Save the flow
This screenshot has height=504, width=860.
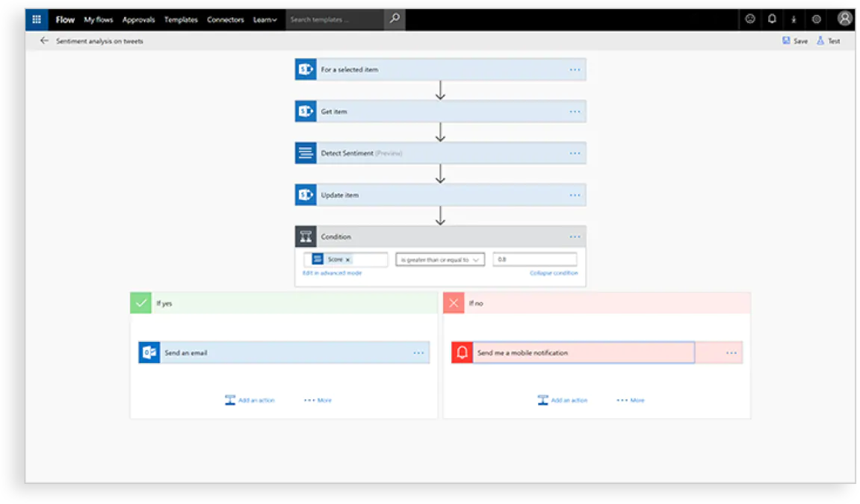[795, 41]
